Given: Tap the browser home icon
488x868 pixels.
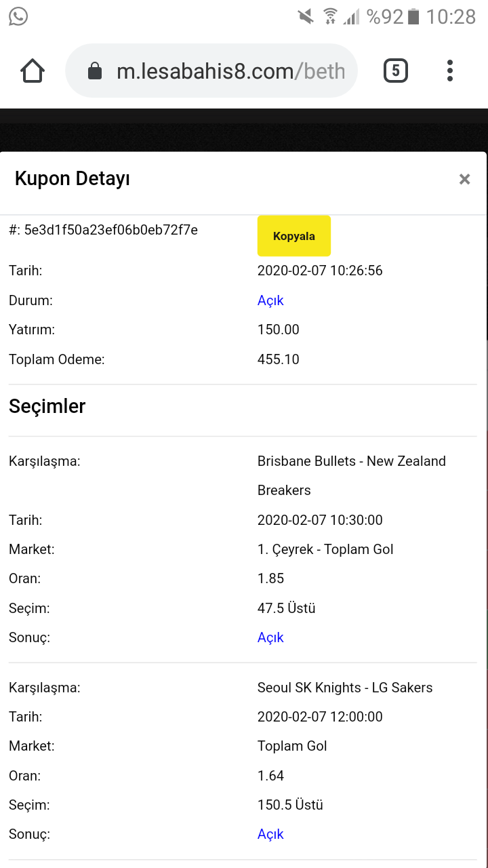Looking at the screenshot, I should (33, 71).
